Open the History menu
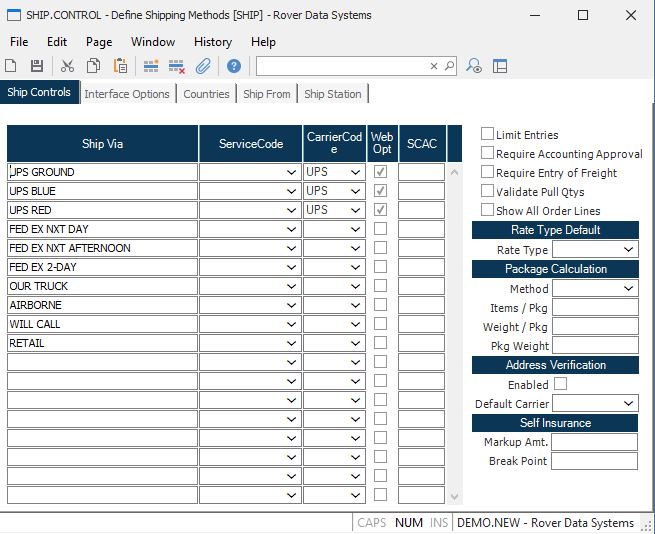This screenshot has height=534, width=655. 212,42
